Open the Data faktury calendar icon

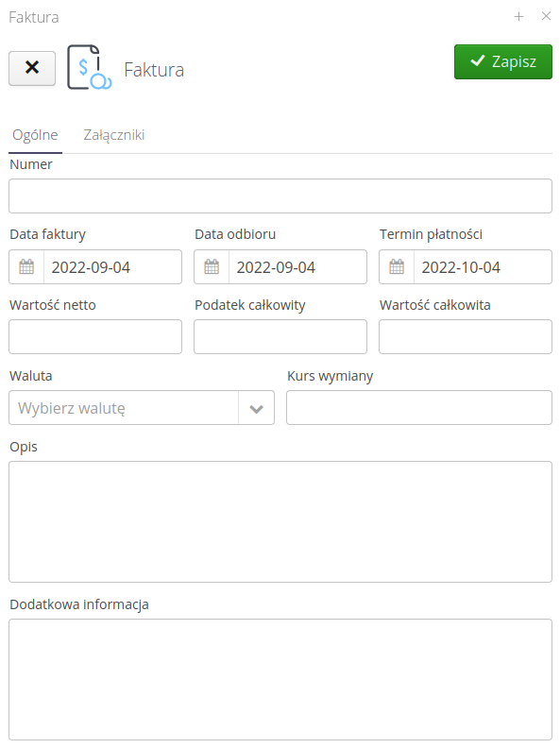(x=26, y=266)
